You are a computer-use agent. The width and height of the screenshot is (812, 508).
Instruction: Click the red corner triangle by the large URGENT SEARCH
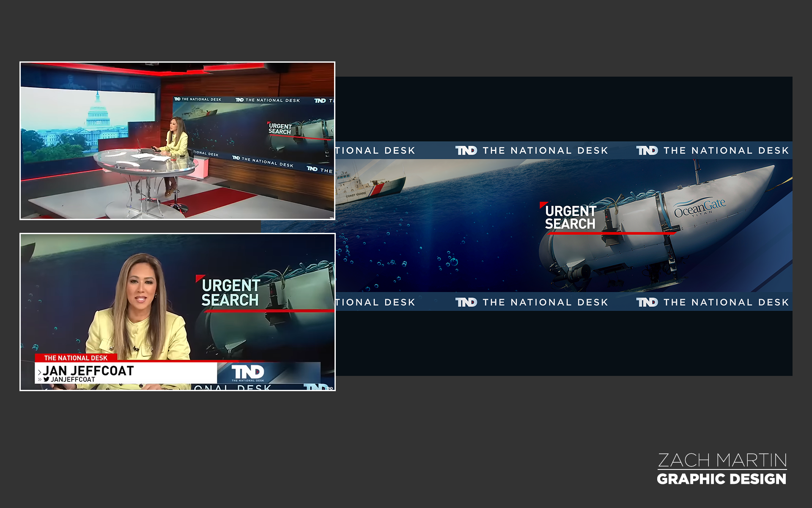click(543, 205)
